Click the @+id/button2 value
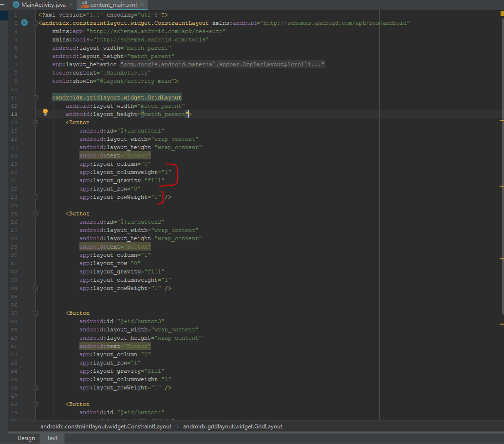Screen dimensions: 504x444 coord(141,222)
